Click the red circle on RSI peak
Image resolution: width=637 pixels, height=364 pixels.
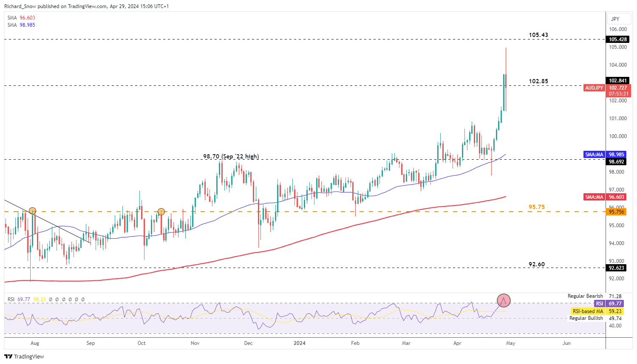504,301
